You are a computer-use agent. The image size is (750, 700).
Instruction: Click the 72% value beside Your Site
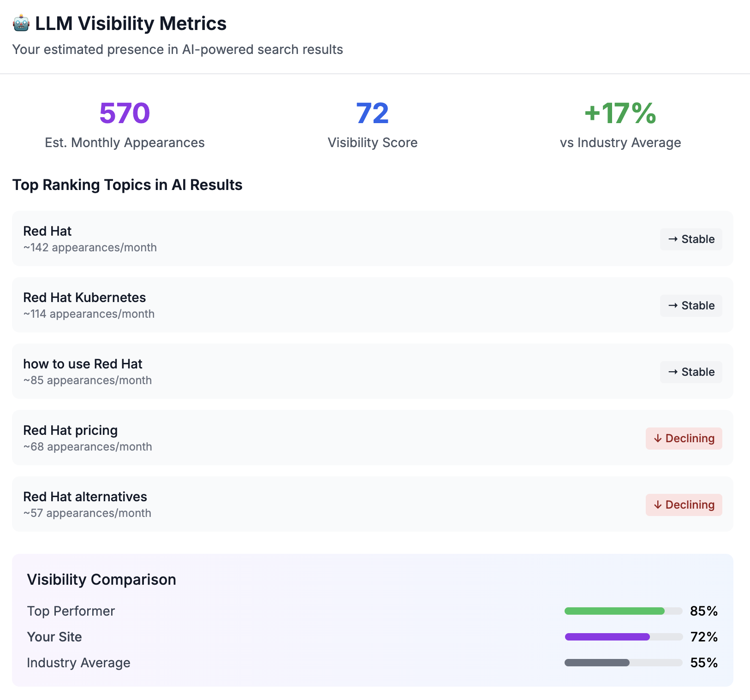click(704, 637)
